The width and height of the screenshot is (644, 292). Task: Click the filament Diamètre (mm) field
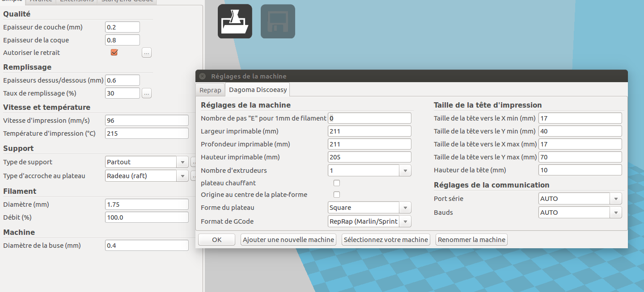pyautogui.click(x=147, y=204)
